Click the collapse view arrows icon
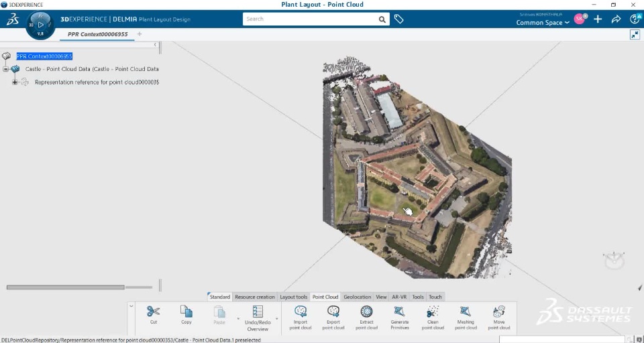This screenshot has width=644, height=343. click(x=635, y=35)
